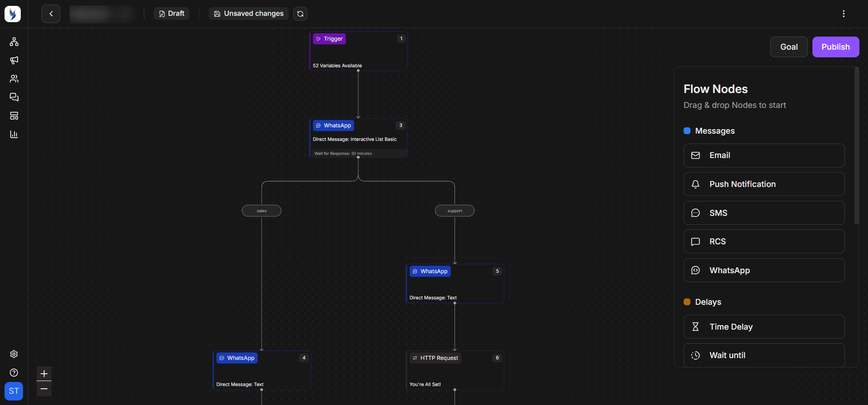Open the help question mark icon
Screen dimensions: 868x405
click(x=14, y=372)
